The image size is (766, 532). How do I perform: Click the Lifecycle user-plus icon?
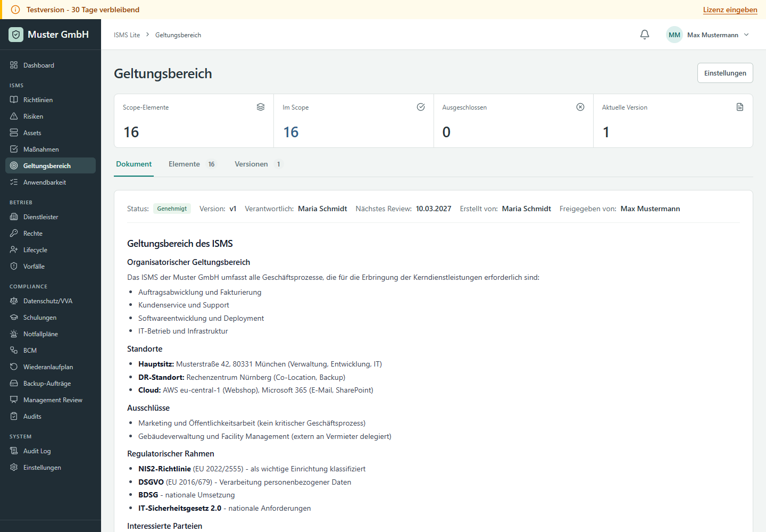point(14,250)
